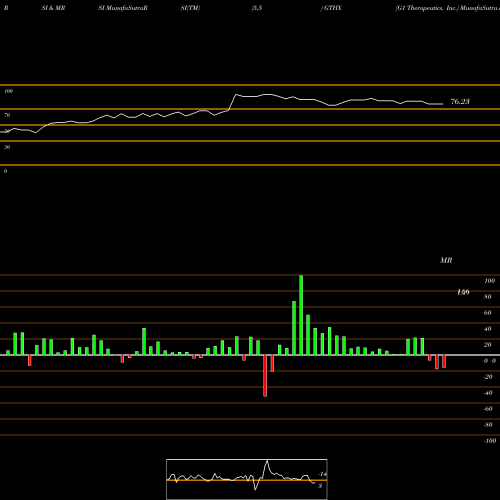Click the MR axis label -60
Screen dimensions: 500x500
click(x=488, y=409)
